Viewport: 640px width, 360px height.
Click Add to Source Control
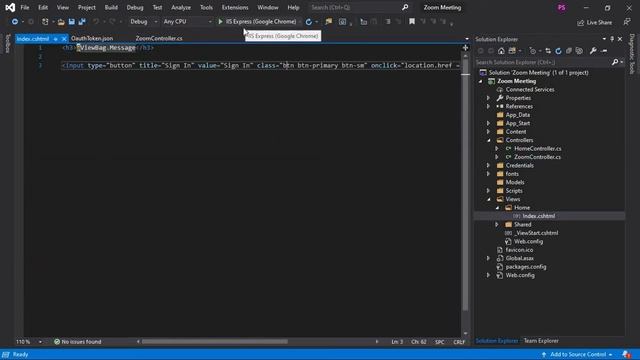click(x=577, y=354)
